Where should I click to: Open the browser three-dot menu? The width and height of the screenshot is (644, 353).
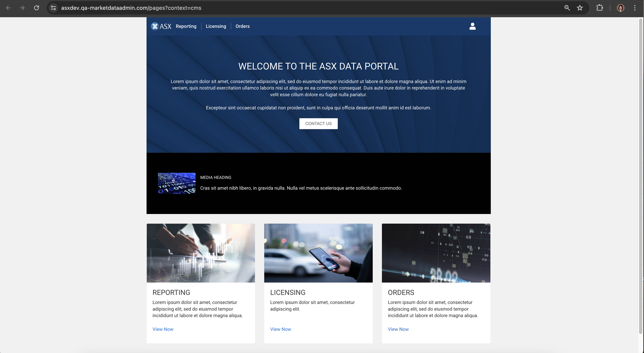(x=634, y=8)
